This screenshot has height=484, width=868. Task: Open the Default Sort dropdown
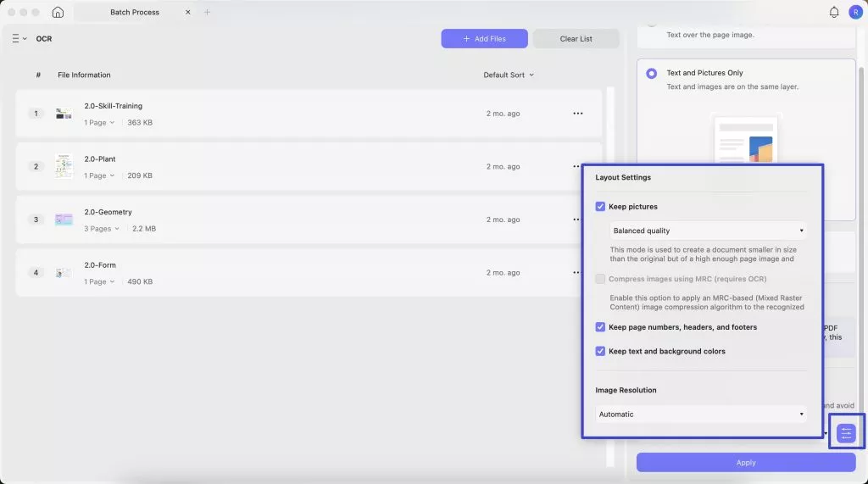[509, 75]
